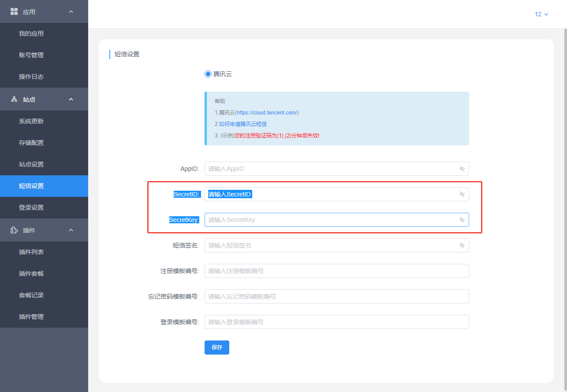Toggle visibility eye in SecretID field
This screenshot has height=392, width=567.
pos(462,194)
